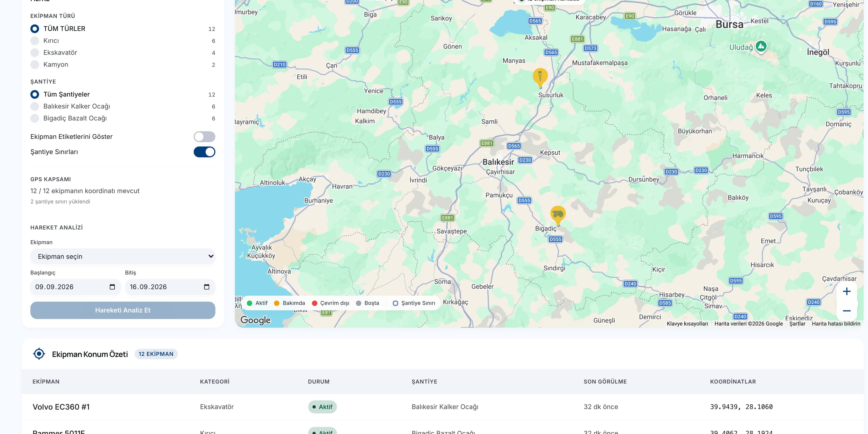Click the 12 EKİPMAN count badge
The height and width of the screenshot is (434, 868).
click(156, 354)
